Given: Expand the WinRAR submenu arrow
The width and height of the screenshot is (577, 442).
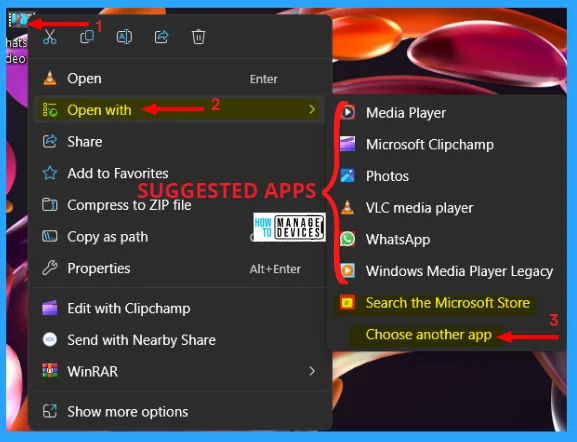Looking at the screenshot, I should [x=312, y=371].
